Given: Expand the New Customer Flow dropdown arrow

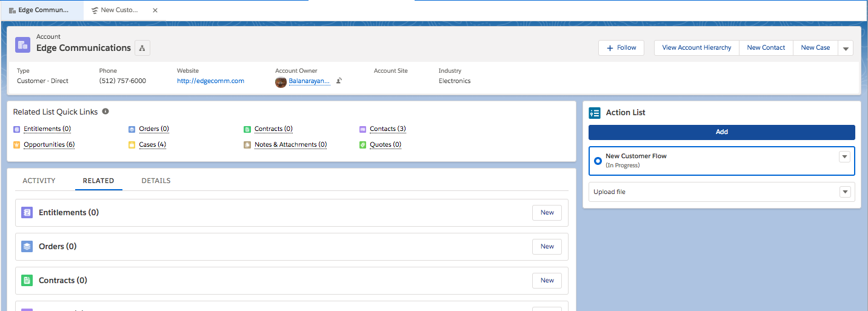Looking at the screenshot, I should pos(844,156).
